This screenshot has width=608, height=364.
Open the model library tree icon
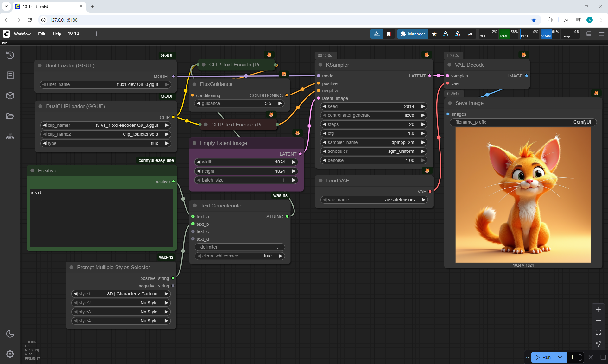coord(10,136)
